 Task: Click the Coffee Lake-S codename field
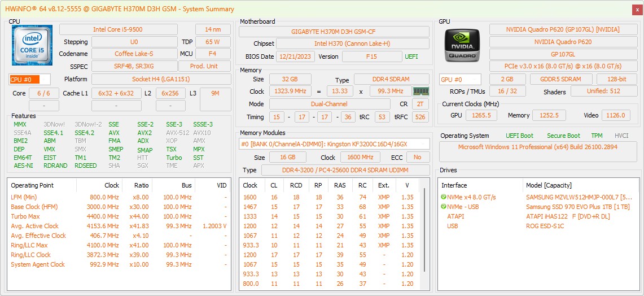click(x=134, y=54)
